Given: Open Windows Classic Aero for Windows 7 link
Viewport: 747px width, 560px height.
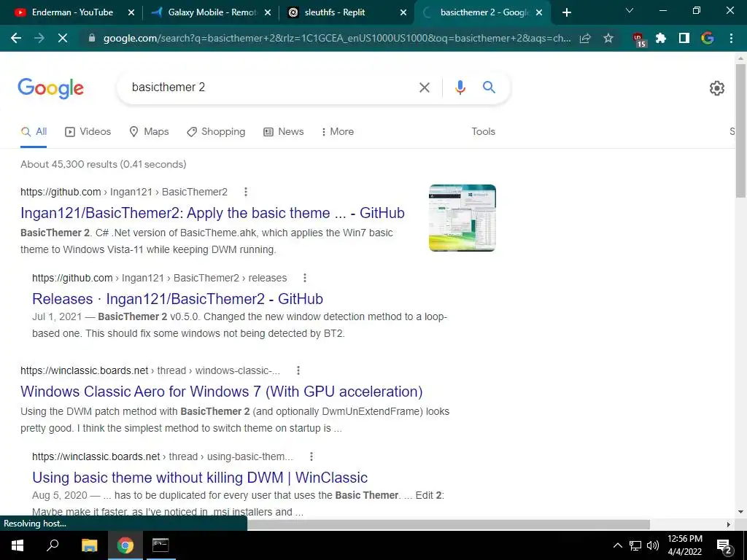Looking at the screenshot, I should [222, 392].
